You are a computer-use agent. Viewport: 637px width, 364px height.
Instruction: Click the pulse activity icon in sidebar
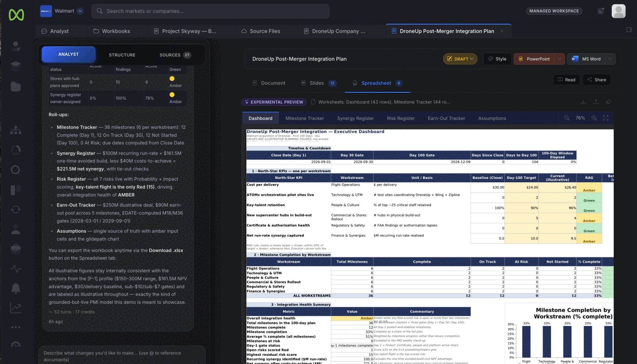pos(16,269)
